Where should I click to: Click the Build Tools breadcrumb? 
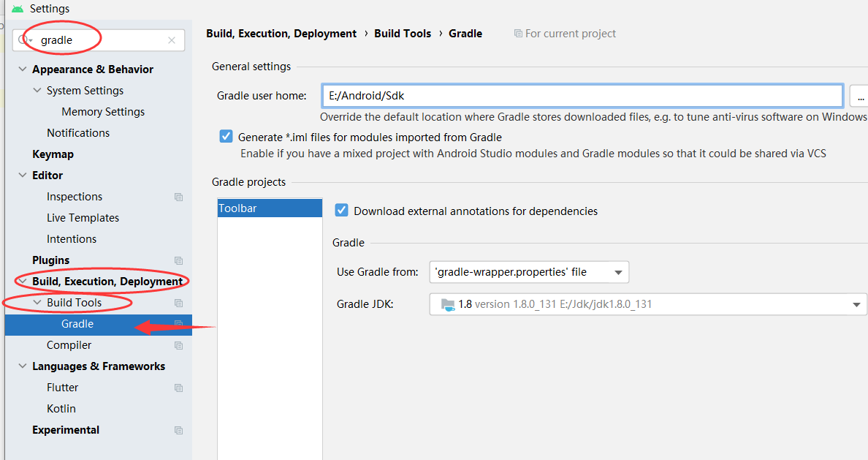coord(403,34)
